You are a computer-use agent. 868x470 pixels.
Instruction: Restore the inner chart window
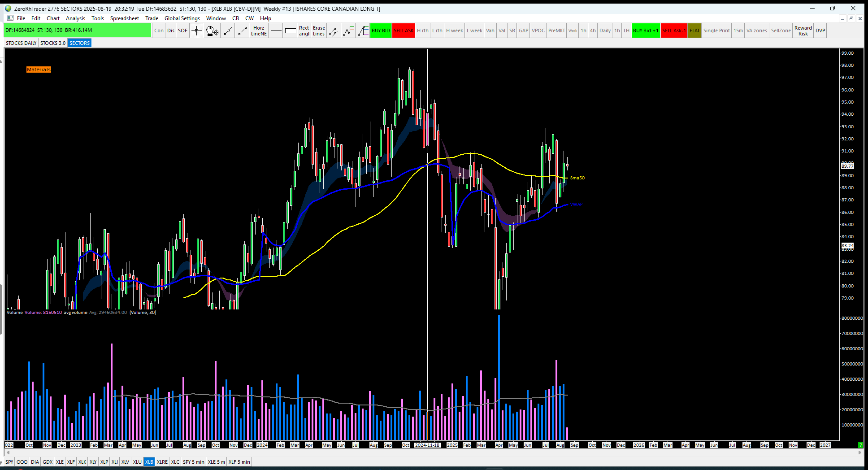coord(851,18)
